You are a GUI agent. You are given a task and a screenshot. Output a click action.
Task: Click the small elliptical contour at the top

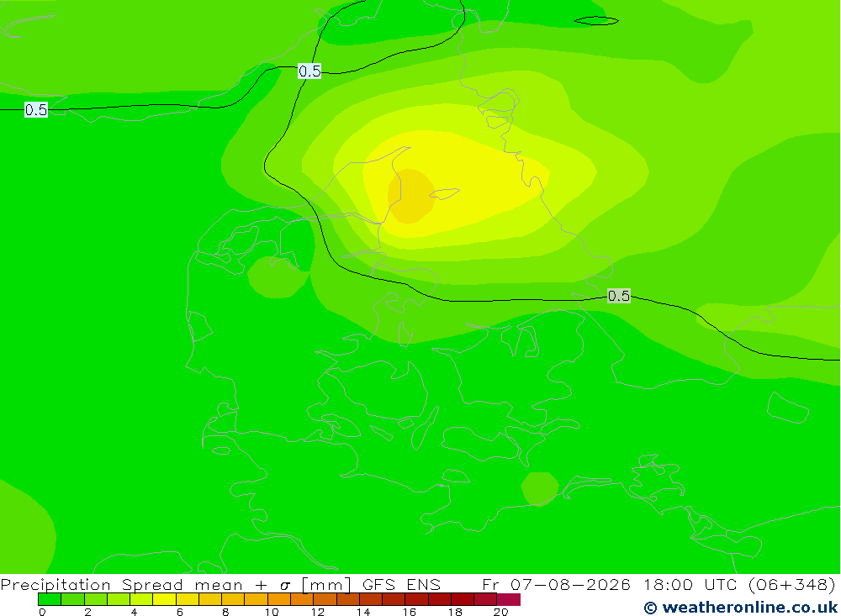pos(596,21)
